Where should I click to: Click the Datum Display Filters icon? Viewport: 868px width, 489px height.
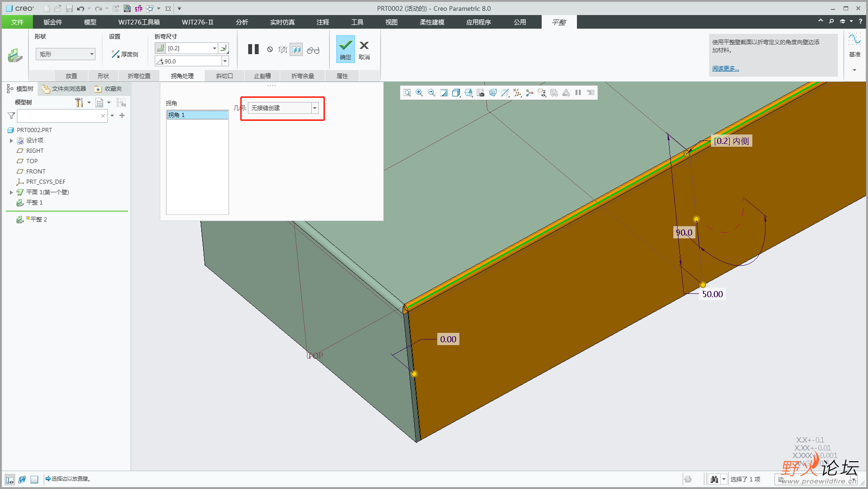517,93
